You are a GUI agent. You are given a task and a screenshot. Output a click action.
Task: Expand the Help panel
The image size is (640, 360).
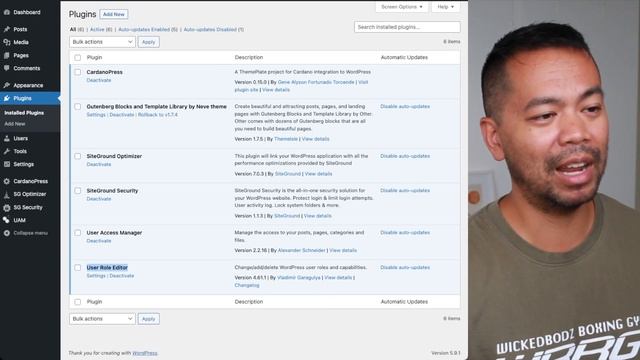tap(446, 7)
